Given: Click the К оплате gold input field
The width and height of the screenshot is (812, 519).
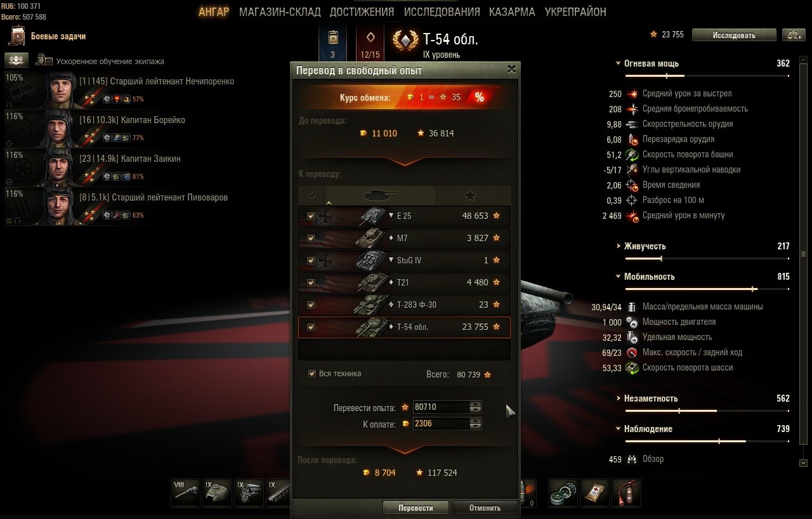Looking at the screenshot, I should [x=441, y=423].
